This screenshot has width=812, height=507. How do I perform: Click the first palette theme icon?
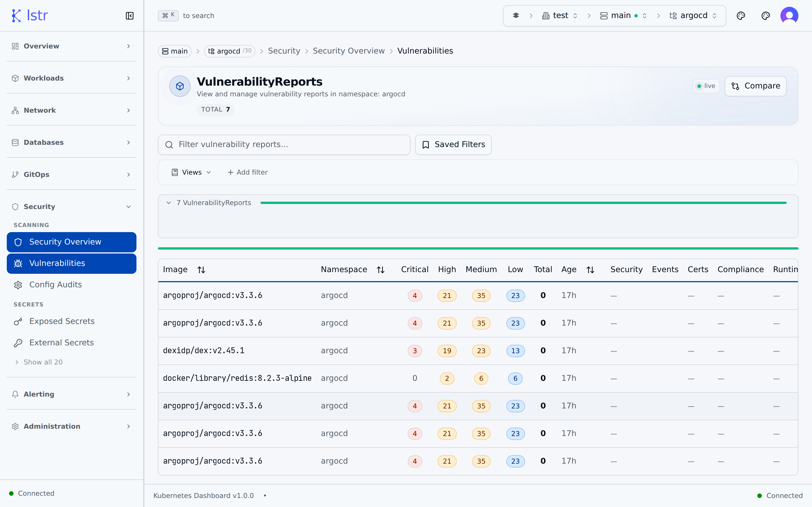[741, 16]
